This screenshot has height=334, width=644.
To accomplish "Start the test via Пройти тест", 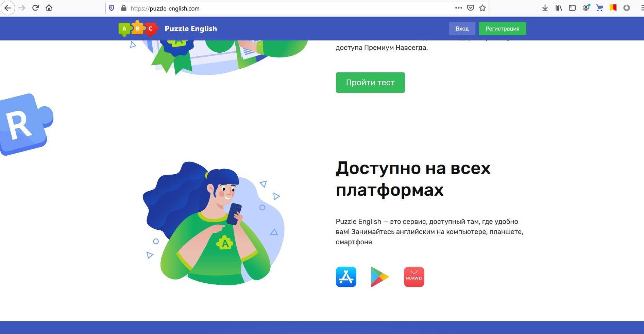I will point(370,82).
